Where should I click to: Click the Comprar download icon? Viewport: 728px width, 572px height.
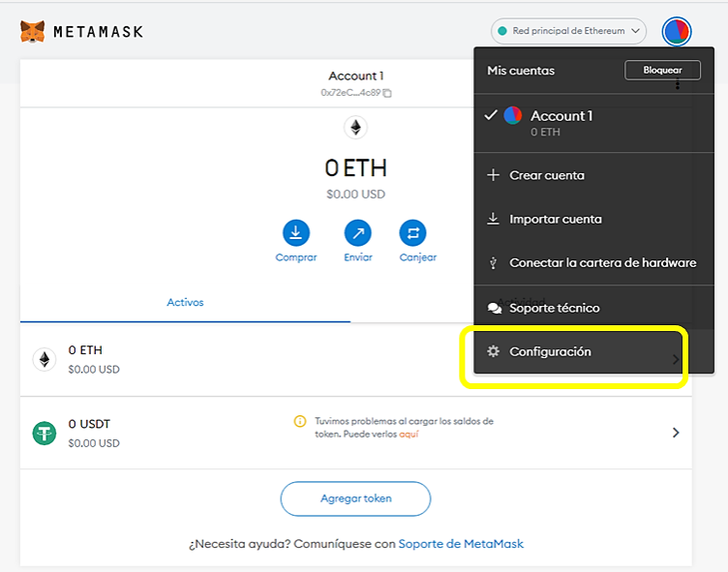[x=296, y=232]
